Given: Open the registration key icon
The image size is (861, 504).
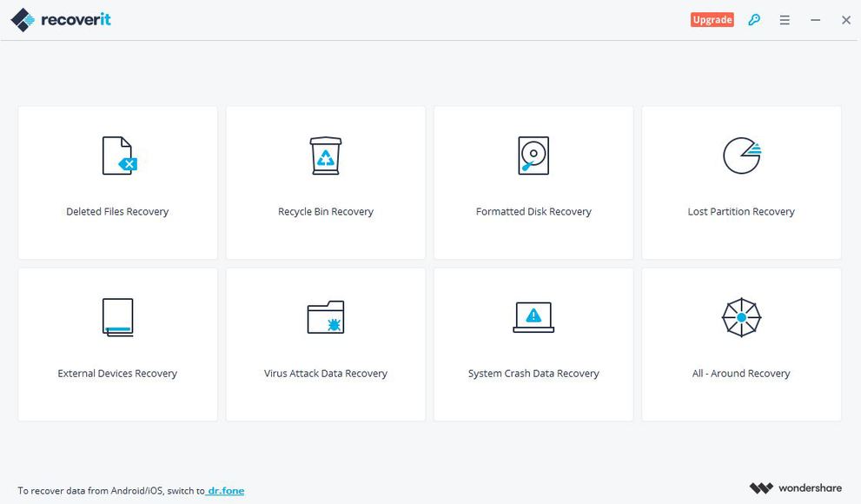Looking at the screenshot, I should point(754,20).
